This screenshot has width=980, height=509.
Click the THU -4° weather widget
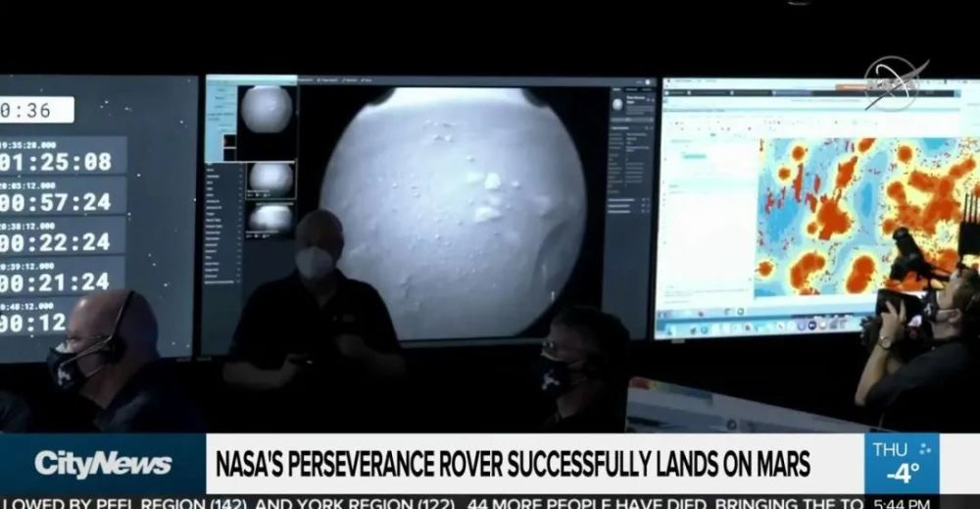(x=902, y=463)
